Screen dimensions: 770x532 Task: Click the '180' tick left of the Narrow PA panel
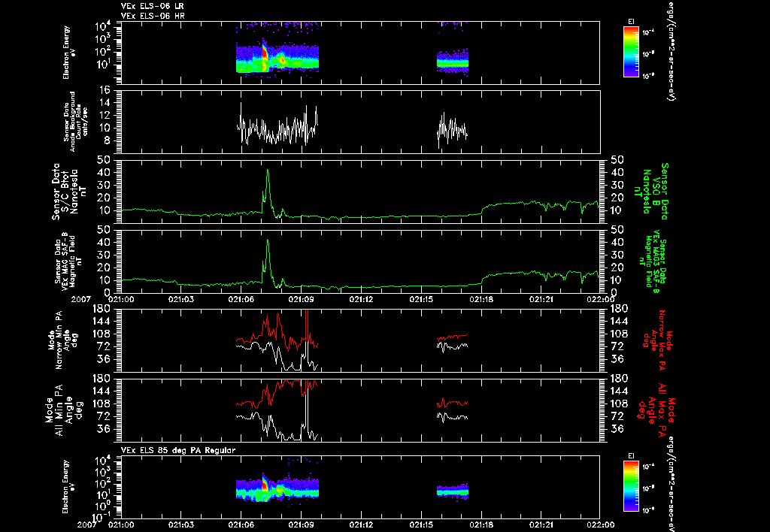point(100,308)
